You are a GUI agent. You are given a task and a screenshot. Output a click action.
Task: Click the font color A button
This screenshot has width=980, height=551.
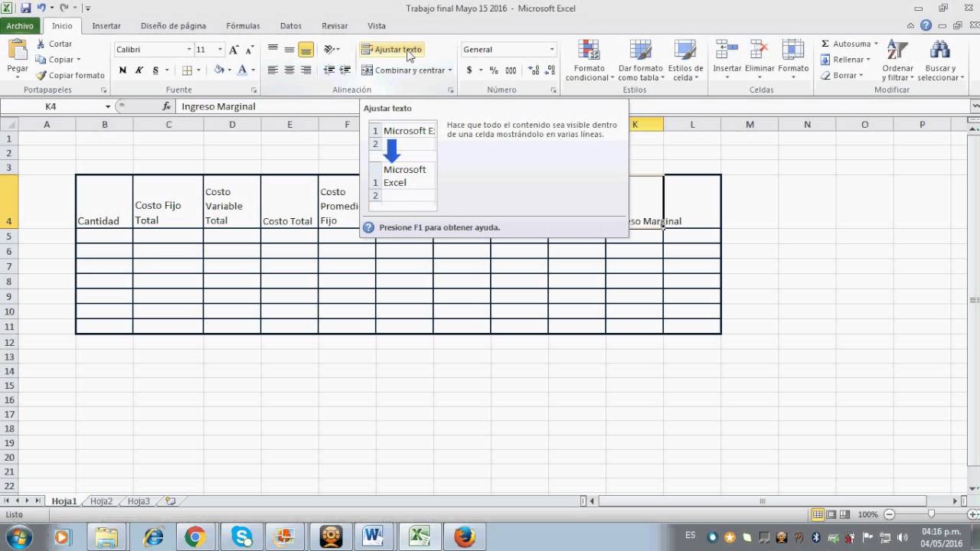[242, 70]
